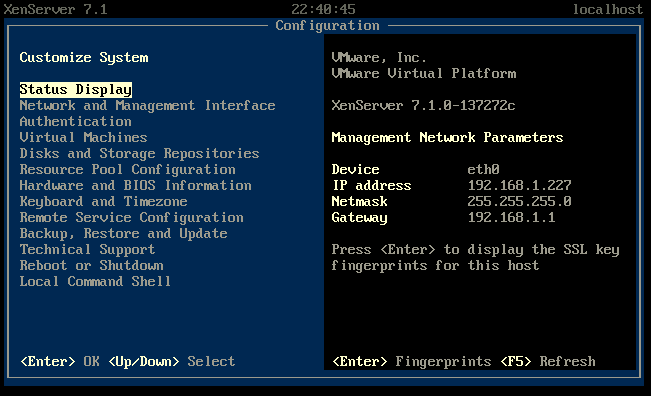Click the Device value eth0
Screen dimensions: 651x396
point(483,169)
